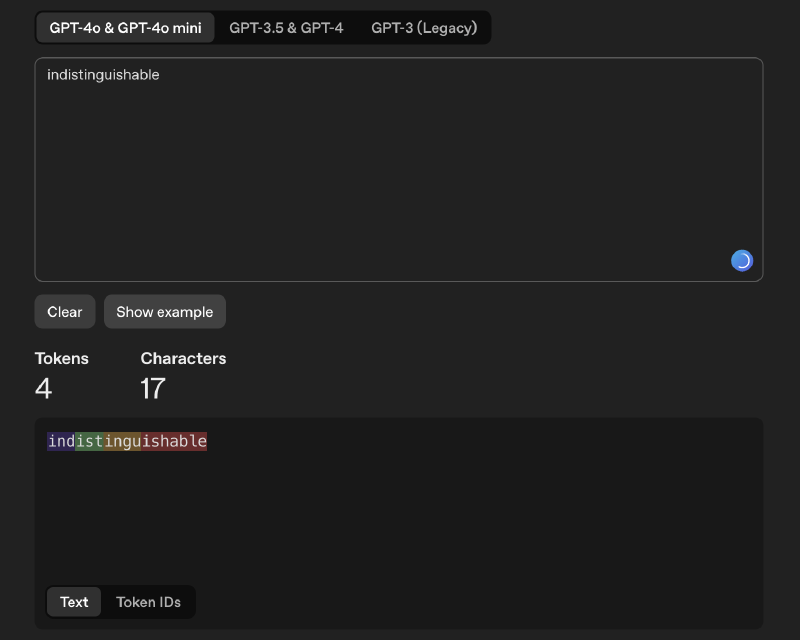Click the token count number 4
This screenshot has width=800, height=640.
point(43,389)
